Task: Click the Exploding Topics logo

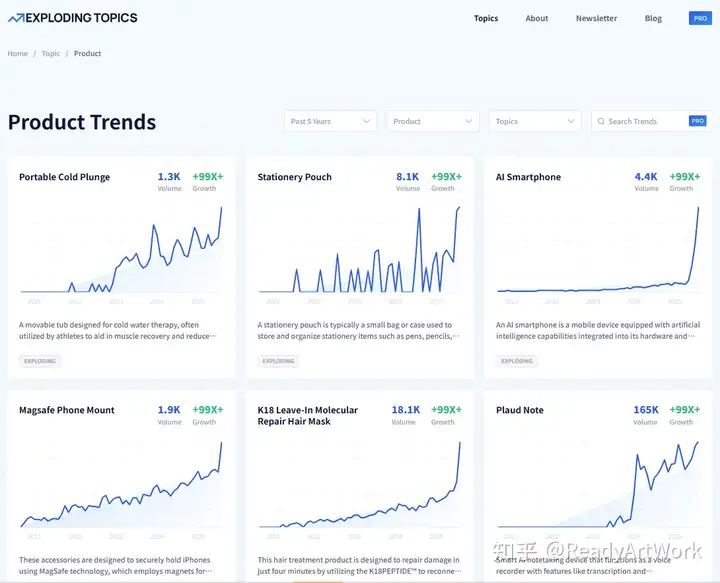Action: [x=73, y=18]
